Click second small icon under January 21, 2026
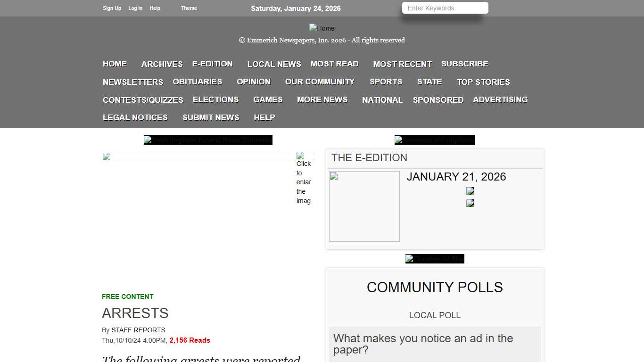 [x=470, y=203]
